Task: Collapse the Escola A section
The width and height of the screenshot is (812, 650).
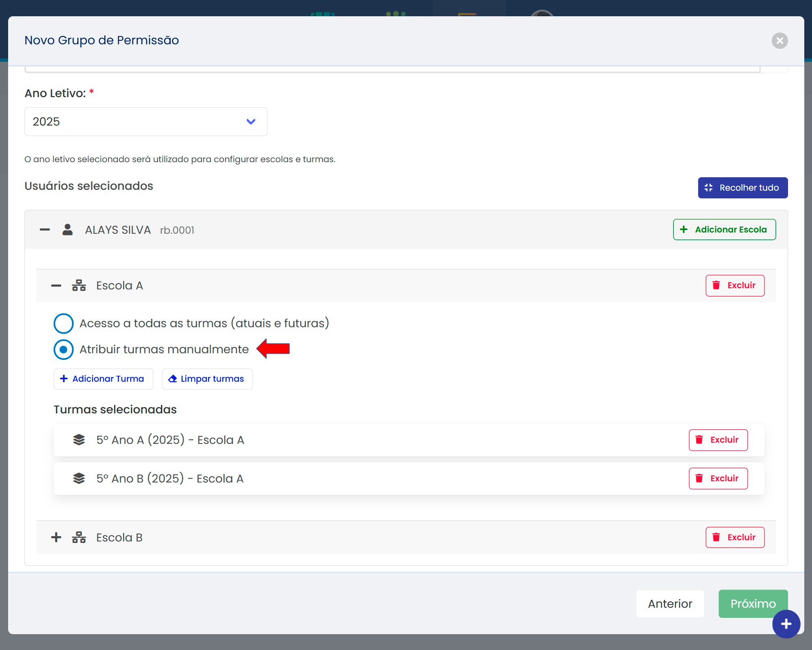Action: 56,285
